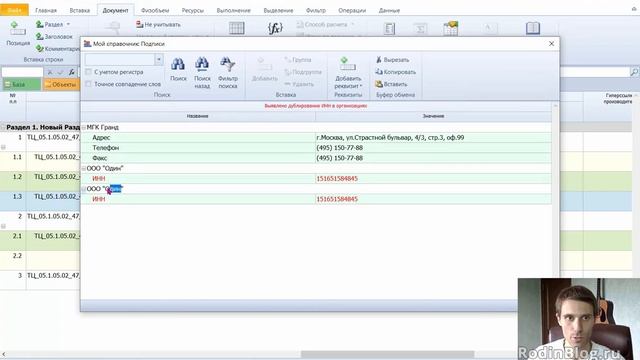
Task: Click the Поиск binoculars icon
Action: [178, 64]
